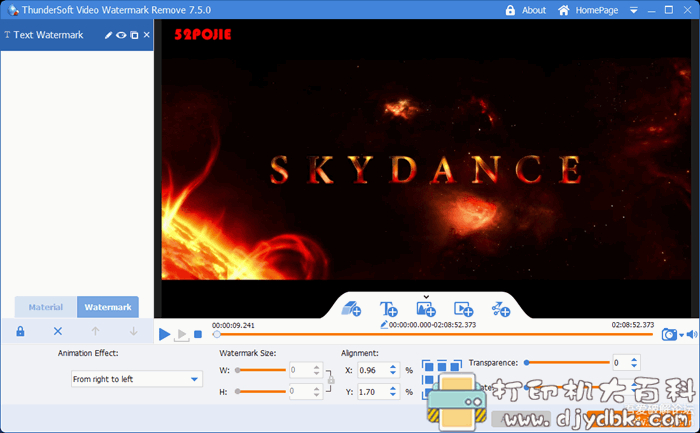Play the video preview
The width and height of the screenshot is (700, 433).
coord(164,334)
